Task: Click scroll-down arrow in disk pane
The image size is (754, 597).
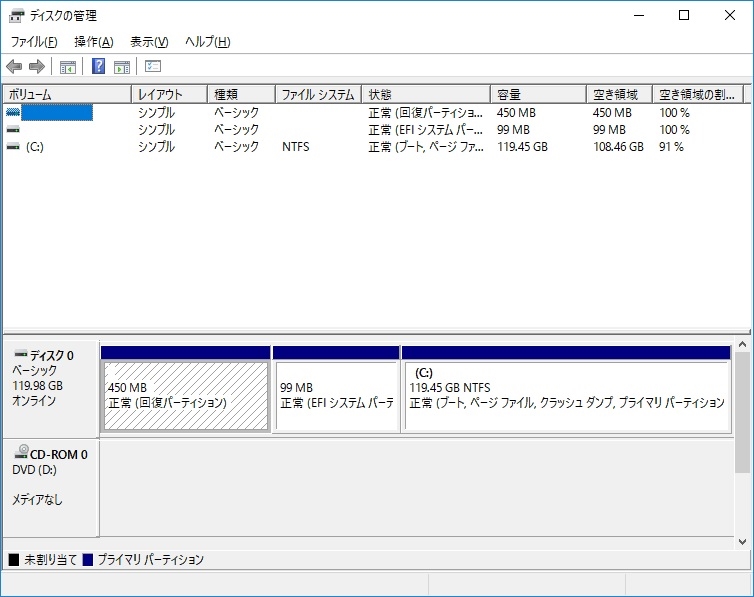Action: point(742,542)
